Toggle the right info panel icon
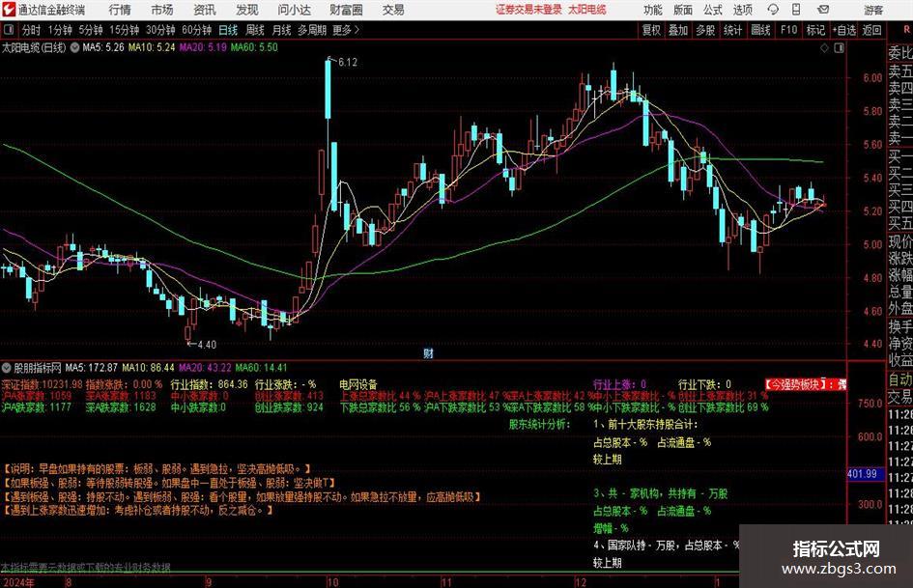Image resolution: width=913 pixels, height=588 pixels. tap(839, 48)
